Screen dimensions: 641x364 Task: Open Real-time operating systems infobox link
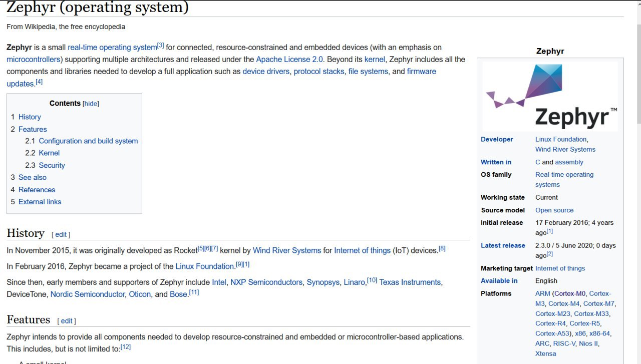click(564, 179)
